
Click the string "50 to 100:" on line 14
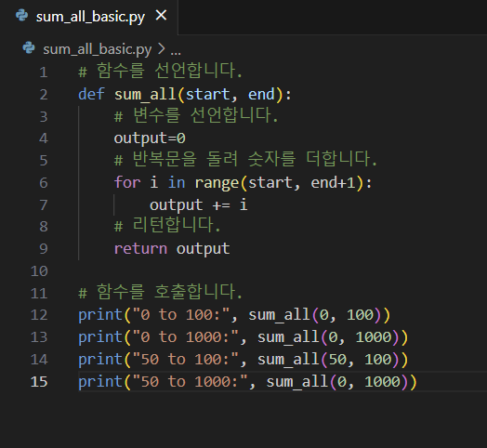click(186, 360)
